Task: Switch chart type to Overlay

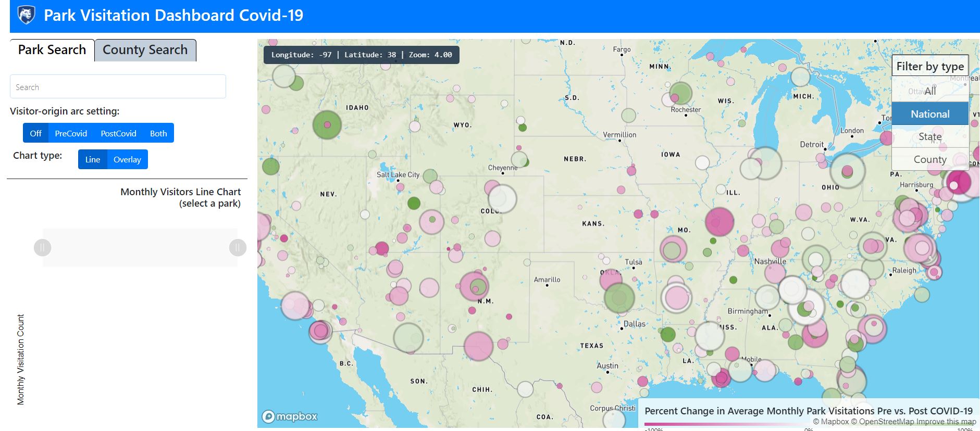Action: pos(127,160)
